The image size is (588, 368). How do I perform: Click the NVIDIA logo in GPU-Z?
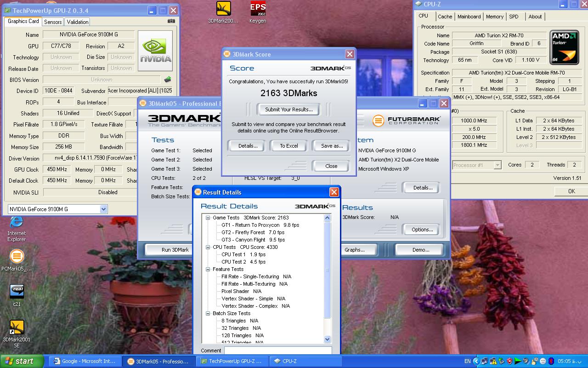(x=155, y=51)
